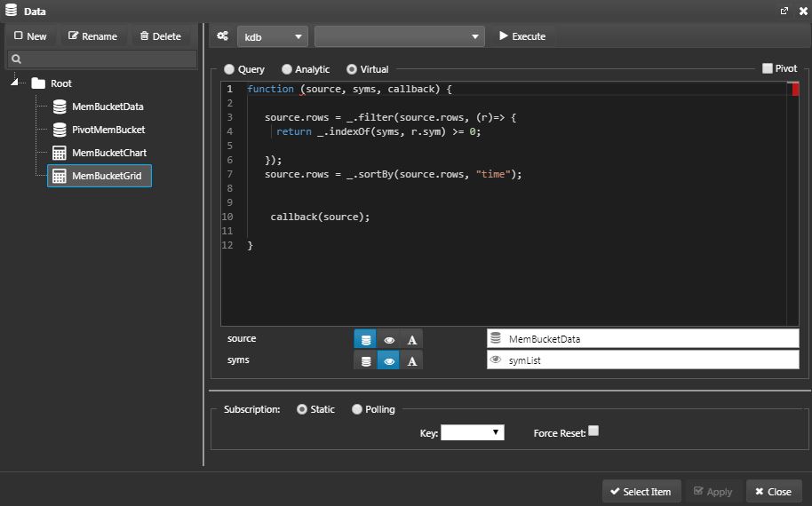Viewport: 812px width, 506px height.
Task: Toggle the Pivot checkbox
Action: pos(768,68)
